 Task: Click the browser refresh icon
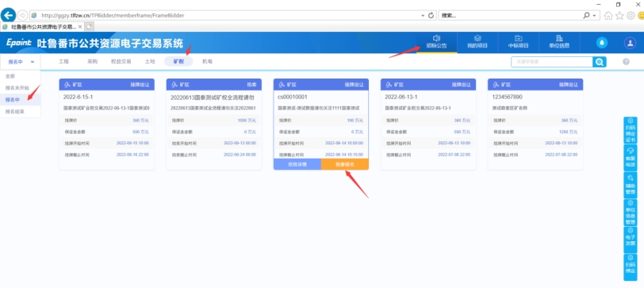[431, 15]
